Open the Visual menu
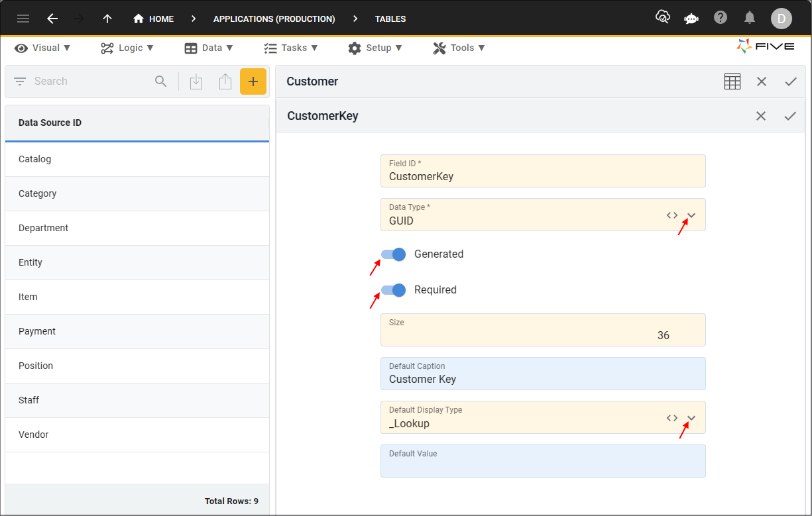812x516 pixels. click(x=42, y=48)
